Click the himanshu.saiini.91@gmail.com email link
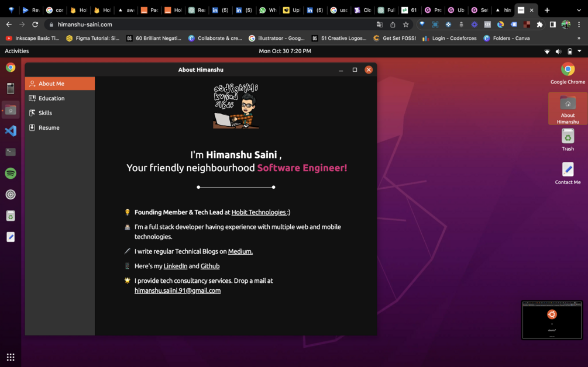The height and width of the screenshot is (367, 588). point(177,290)
